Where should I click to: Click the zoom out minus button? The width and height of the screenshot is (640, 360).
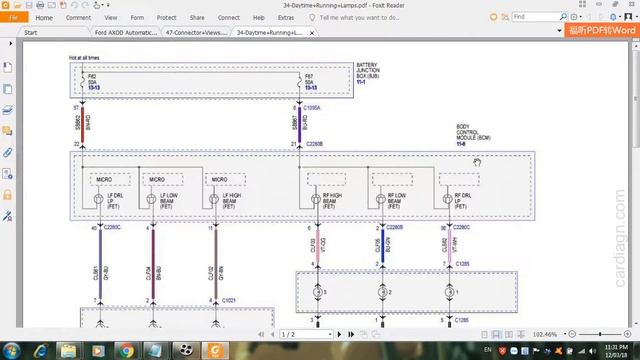572,334
